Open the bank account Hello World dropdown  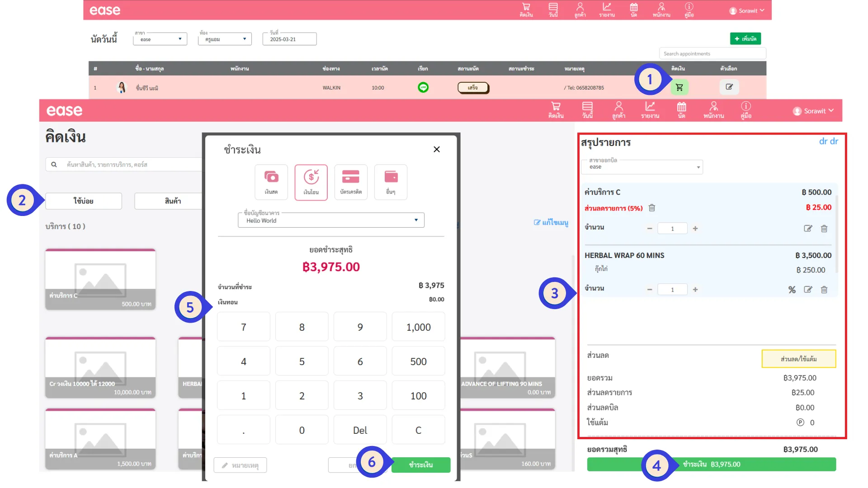[331, 221]
